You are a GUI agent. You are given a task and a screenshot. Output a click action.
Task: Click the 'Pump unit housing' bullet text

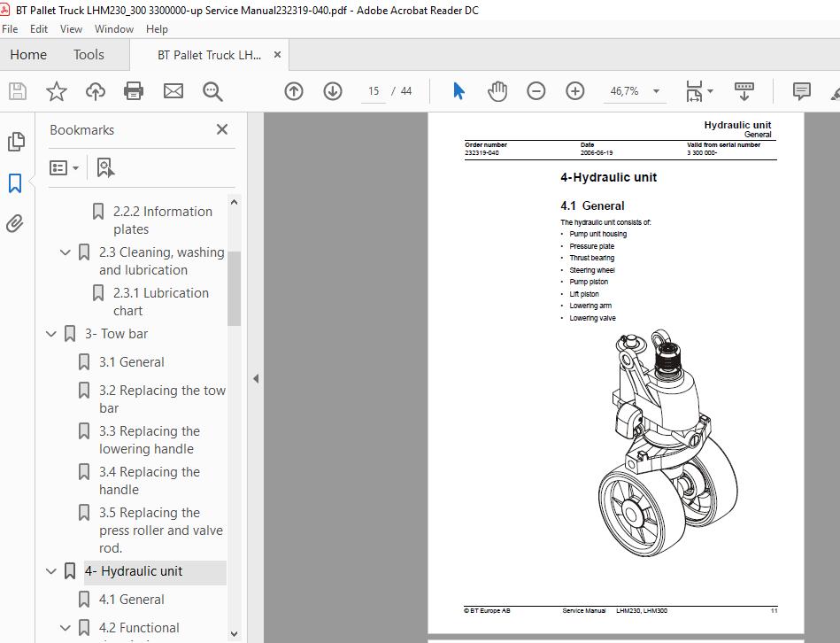pyautogui.click(x=597, y=234)
